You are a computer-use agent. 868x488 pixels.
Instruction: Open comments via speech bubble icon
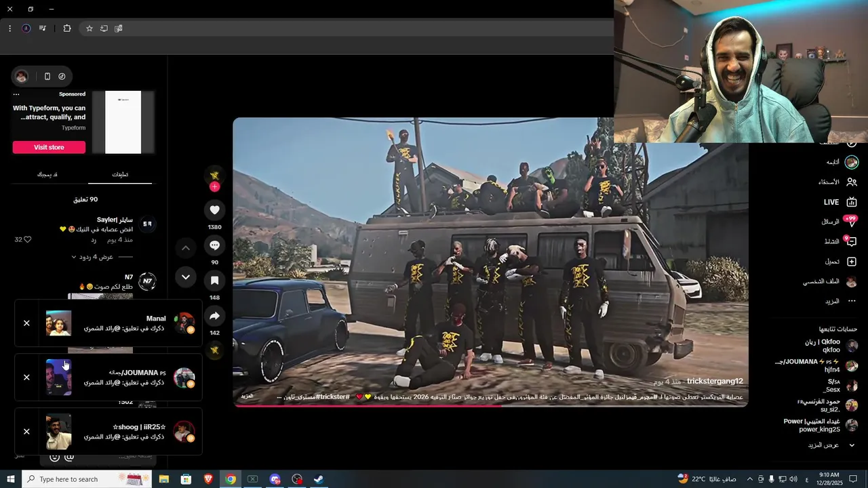click(x=214, y=245)
